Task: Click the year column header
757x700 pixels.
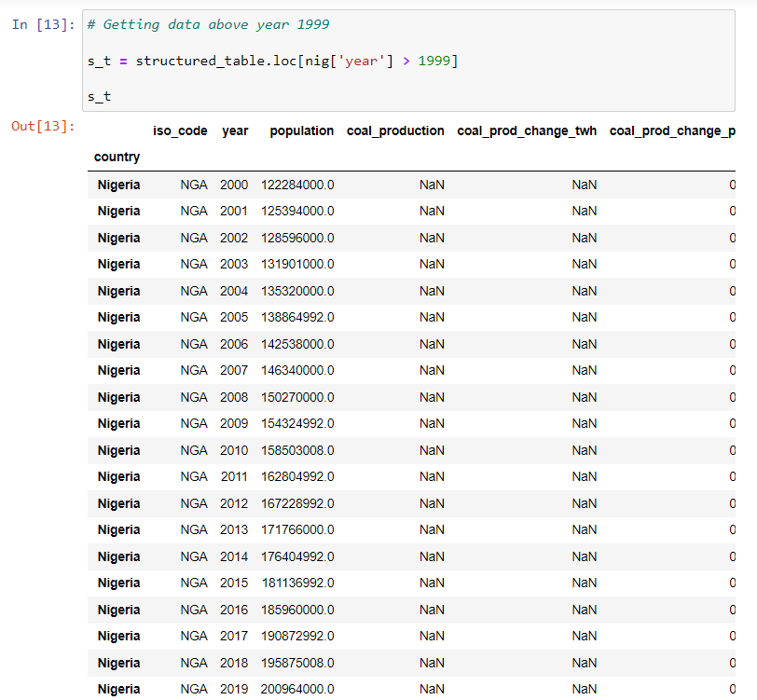Action: [235, 130]
